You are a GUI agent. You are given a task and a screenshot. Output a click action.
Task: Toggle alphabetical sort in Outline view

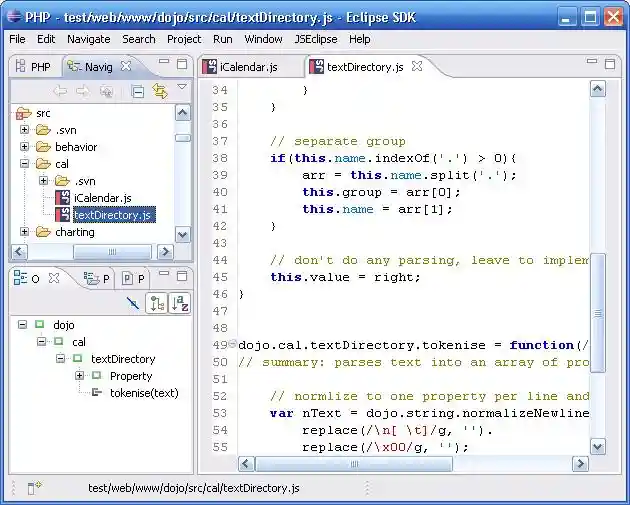(x=180, y=304)
